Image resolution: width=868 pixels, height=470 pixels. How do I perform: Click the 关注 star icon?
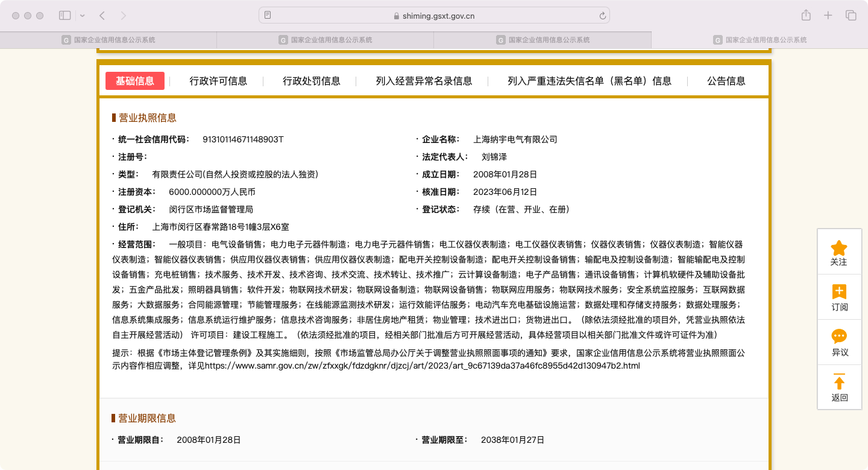click(x=839, y=248)
